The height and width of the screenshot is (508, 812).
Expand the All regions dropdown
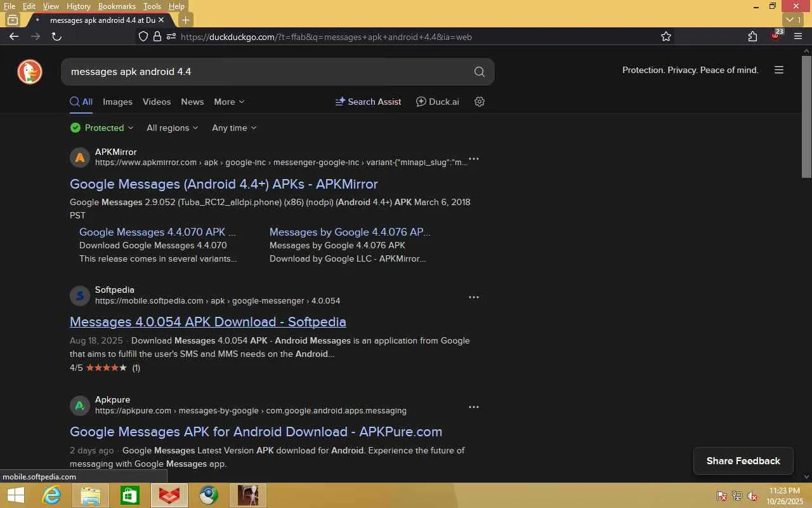(173, 128)
